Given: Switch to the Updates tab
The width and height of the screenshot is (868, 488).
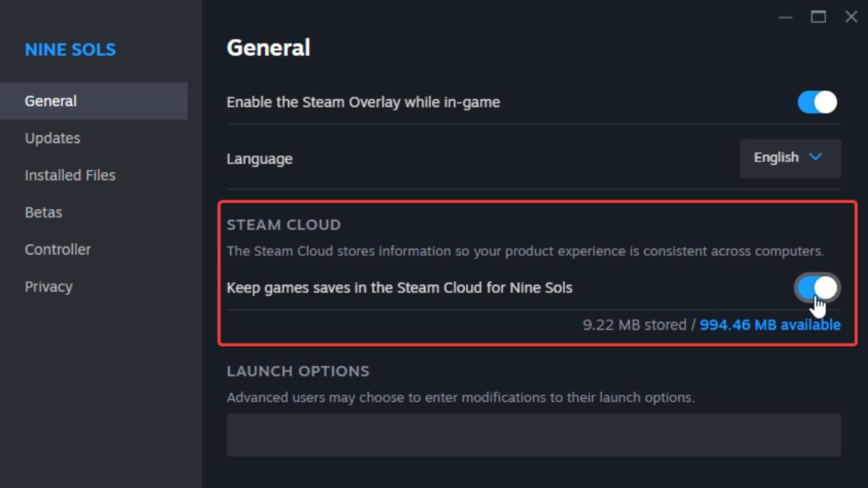Looking at the screenshot, I should (x=52, y=138).
